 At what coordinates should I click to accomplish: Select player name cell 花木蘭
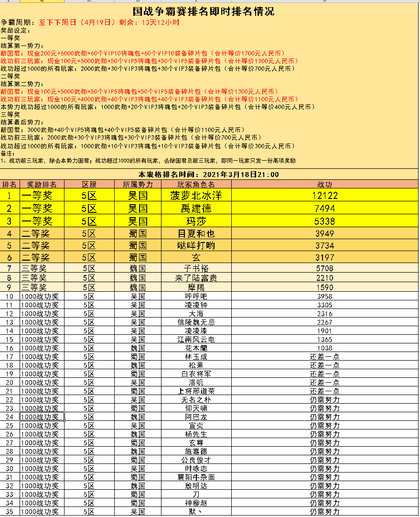click(x=196, y=348)
